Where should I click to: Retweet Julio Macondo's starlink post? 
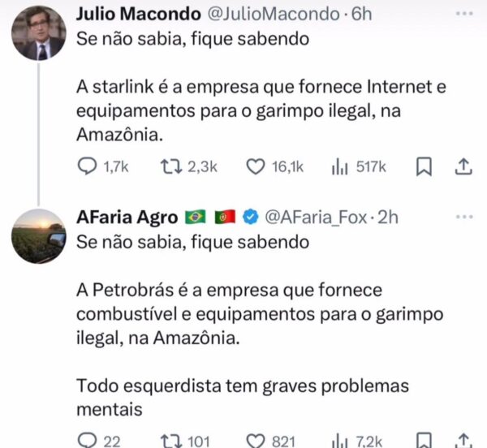171,166
